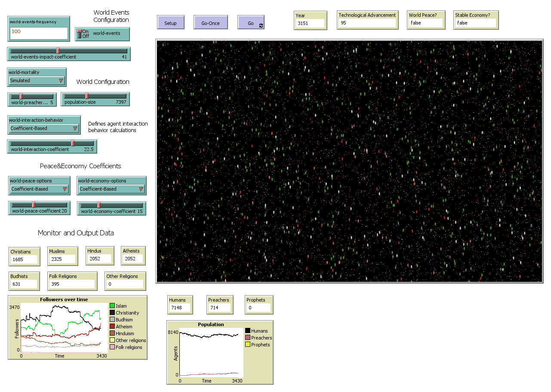Click the world-economy-coefficient slider handle

[99, 205]
